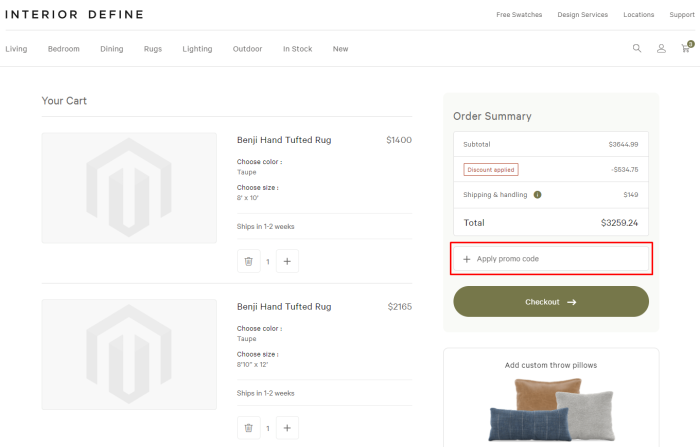Click the Discount applied badge

tap(491, 170)
